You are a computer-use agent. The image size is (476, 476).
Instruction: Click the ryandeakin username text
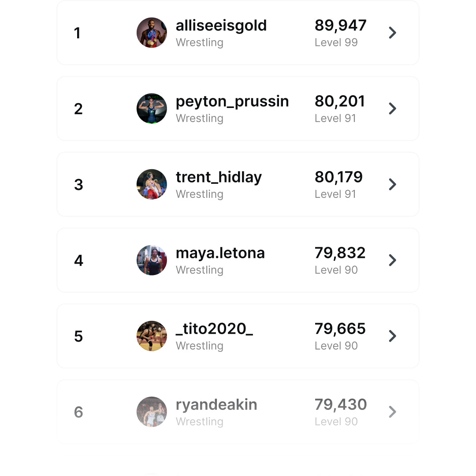point(216,405)
